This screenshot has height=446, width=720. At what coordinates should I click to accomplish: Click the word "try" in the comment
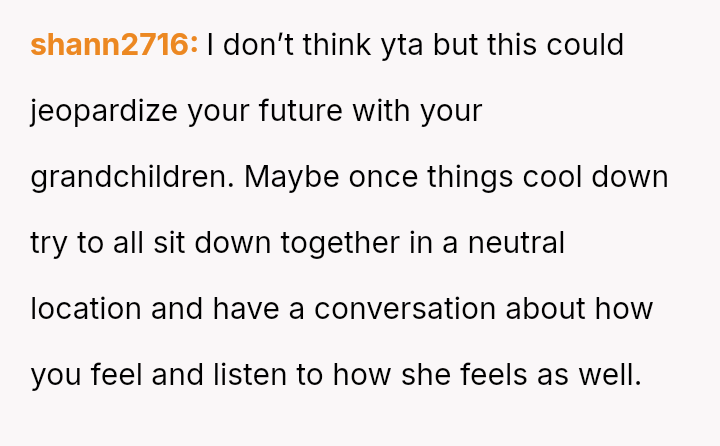coord(49,243)
